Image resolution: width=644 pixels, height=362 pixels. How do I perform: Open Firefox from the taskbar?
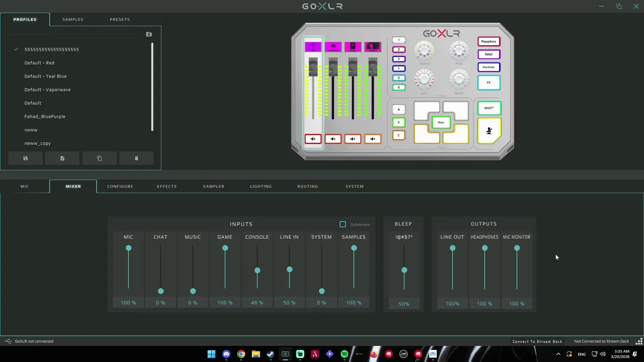[374, 354]
